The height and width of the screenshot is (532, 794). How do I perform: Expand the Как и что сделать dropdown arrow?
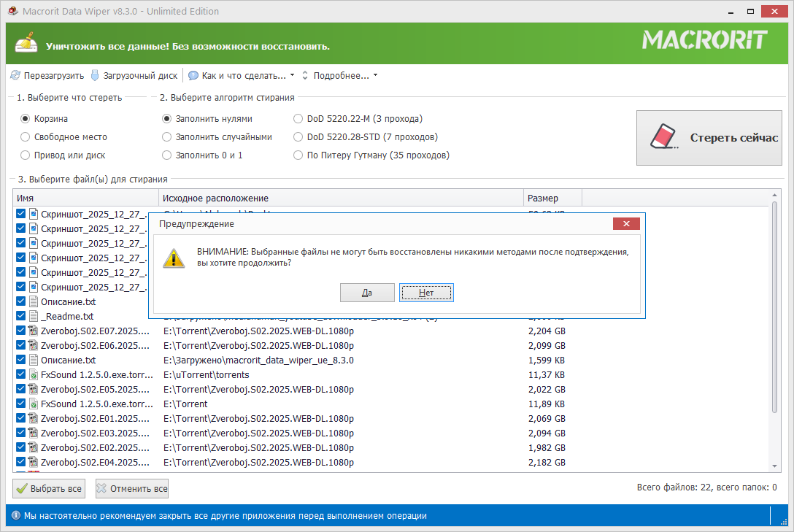point(292,75)
